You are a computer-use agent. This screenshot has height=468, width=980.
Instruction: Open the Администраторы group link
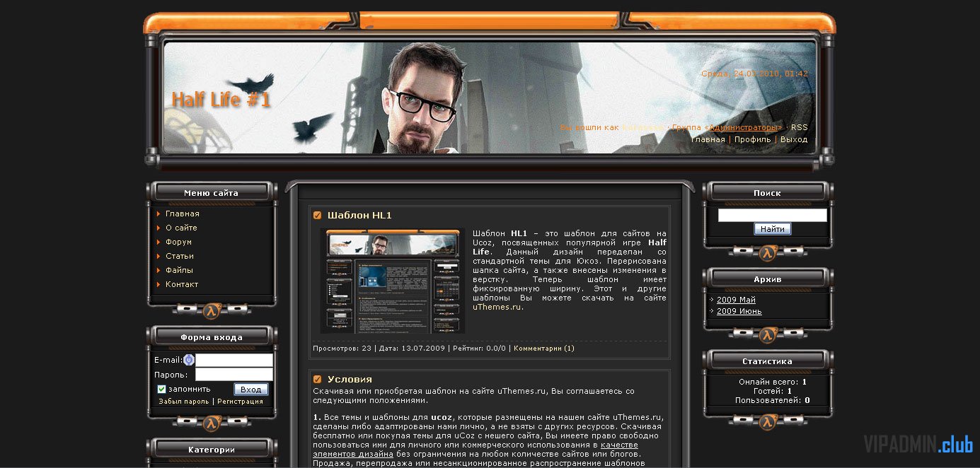(744, 127)
